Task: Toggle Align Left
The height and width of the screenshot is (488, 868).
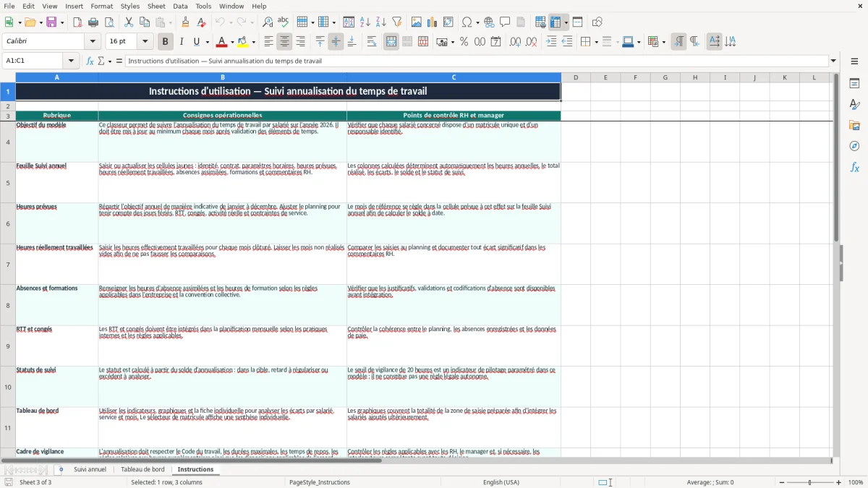Action: 268,42
